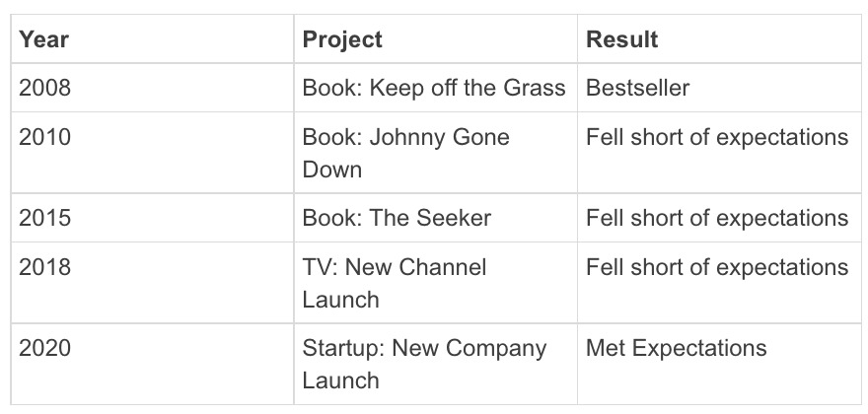Select the 2018 year cell
This screenshot has width=868, height=414.
(x=45, y=267)
